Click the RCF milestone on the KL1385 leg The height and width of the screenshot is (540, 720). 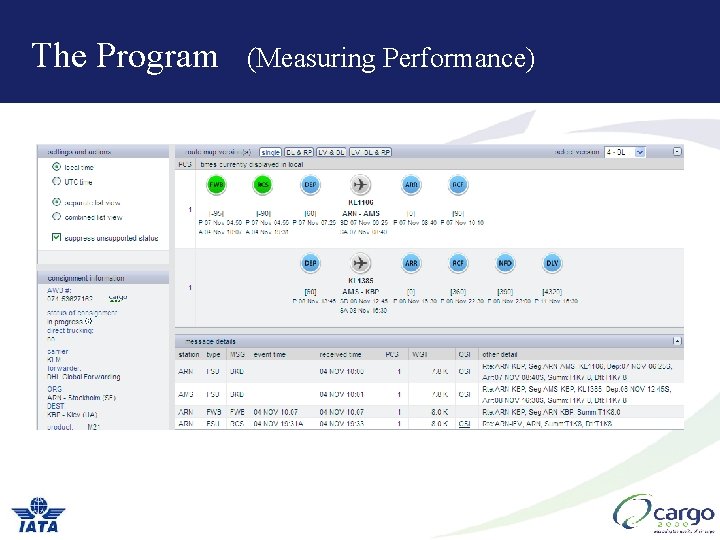pyautogui.click(x=458, y=263)
